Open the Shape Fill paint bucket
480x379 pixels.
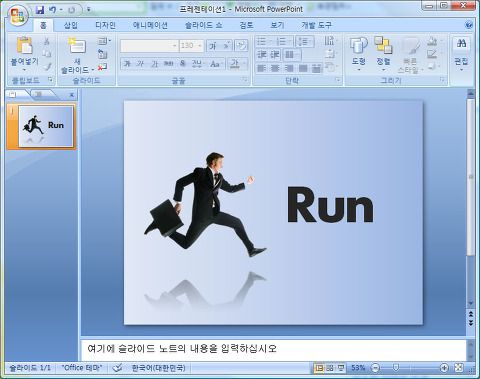[x=432, y=41]
